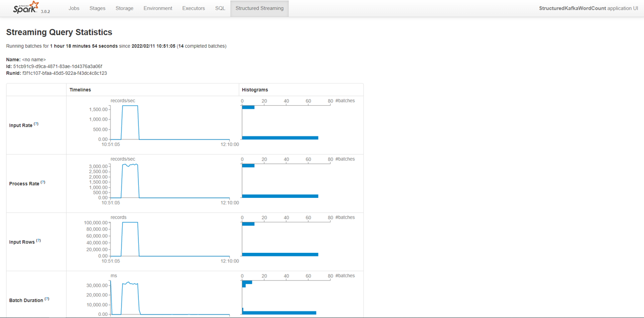This screenshot has height=318, width=644.
Task: Click the long bottom Input Rows histogram bar
Action: click(280, 254)
